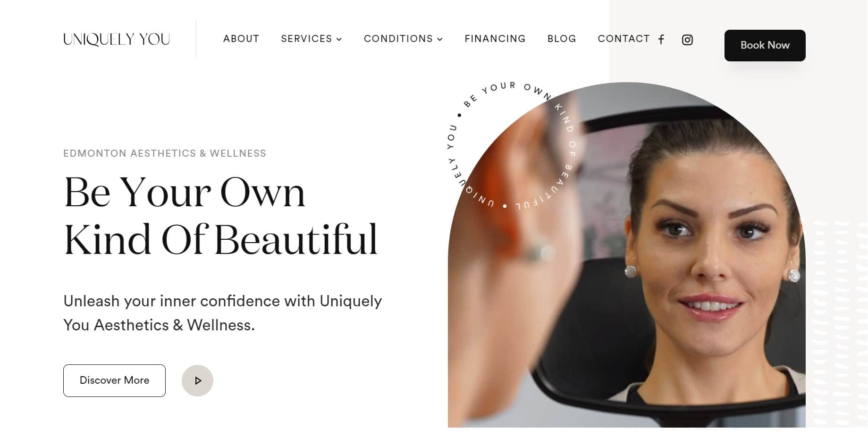Viewport: 868px width, 438px height.
Task: Open the Instagram profile icon
Action: pyautogui.click(x=687, y=40)
